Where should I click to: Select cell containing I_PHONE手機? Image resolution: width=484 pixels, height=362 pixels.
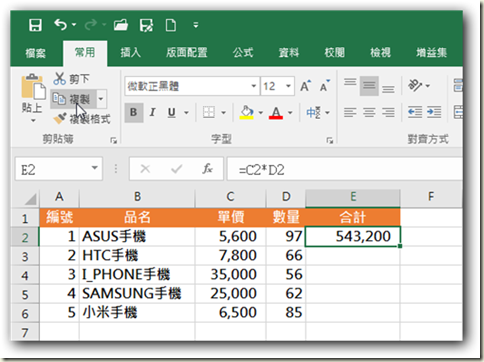(137, 275)
